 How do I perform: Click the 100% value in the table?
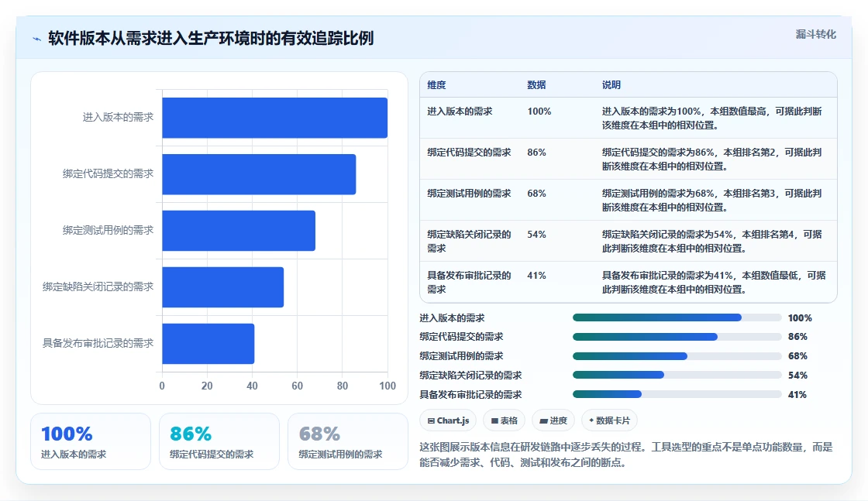(x=539, y=112)
